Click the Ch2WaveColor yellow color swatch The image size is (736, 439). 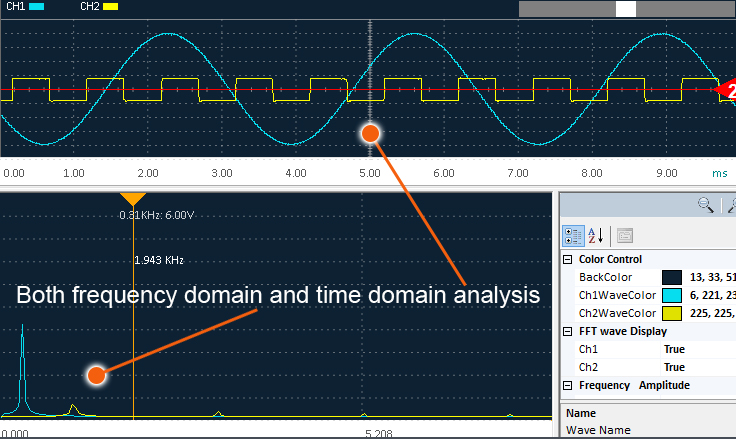(x=673, y=313)
